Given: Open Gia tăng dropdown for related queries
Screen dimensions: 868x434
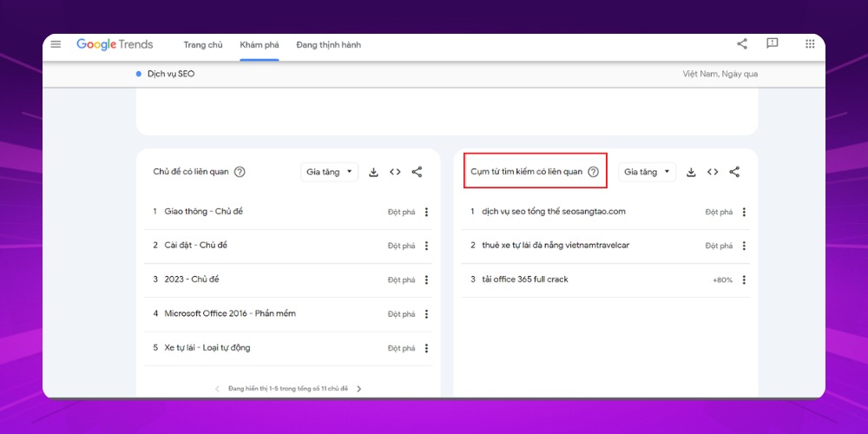Looking at the screenshot, I should pyautogui.click(x=648, y=172).
